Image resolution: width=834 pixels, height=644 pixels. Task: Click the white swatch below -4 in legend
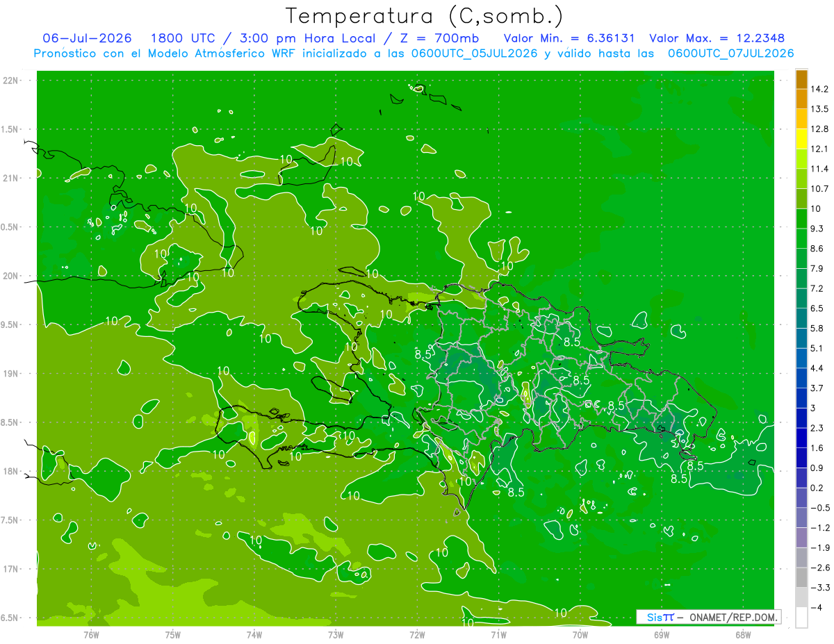click(x=801, y=618)
